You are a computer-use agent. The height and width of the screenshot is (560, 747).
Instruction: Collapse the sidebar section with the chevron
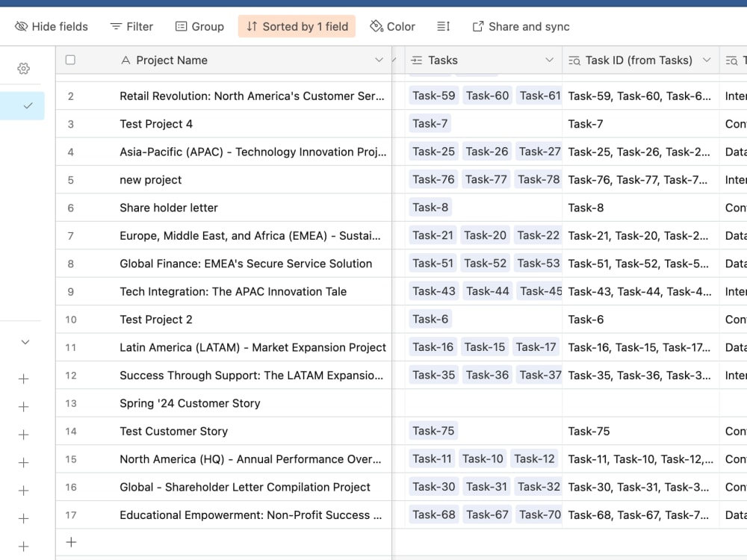[x=23, y=341]
